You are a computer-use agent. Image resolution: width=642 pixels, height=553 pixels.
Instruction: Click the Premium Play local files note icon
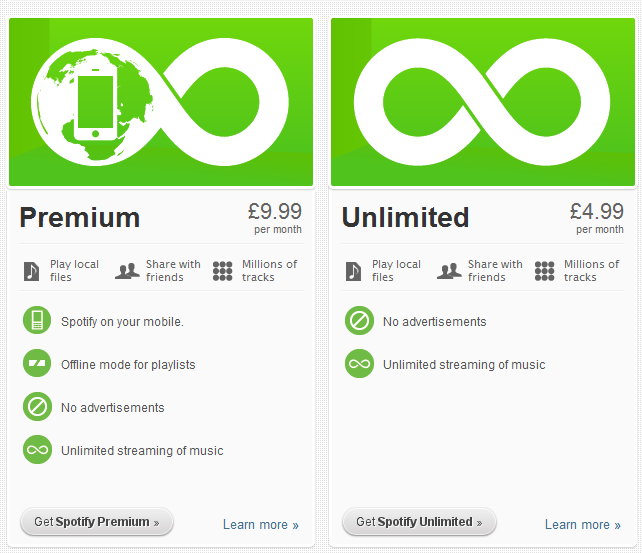click(x=32, y=271)
